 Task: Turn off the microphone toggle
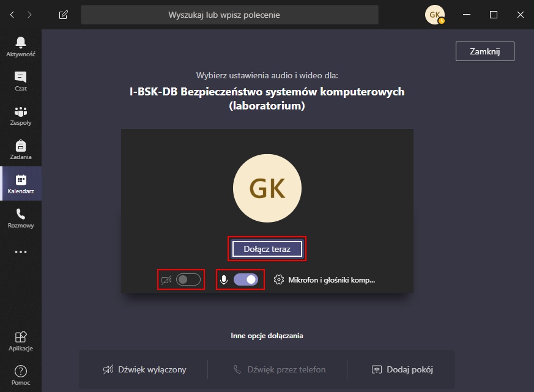pos(246,279)
